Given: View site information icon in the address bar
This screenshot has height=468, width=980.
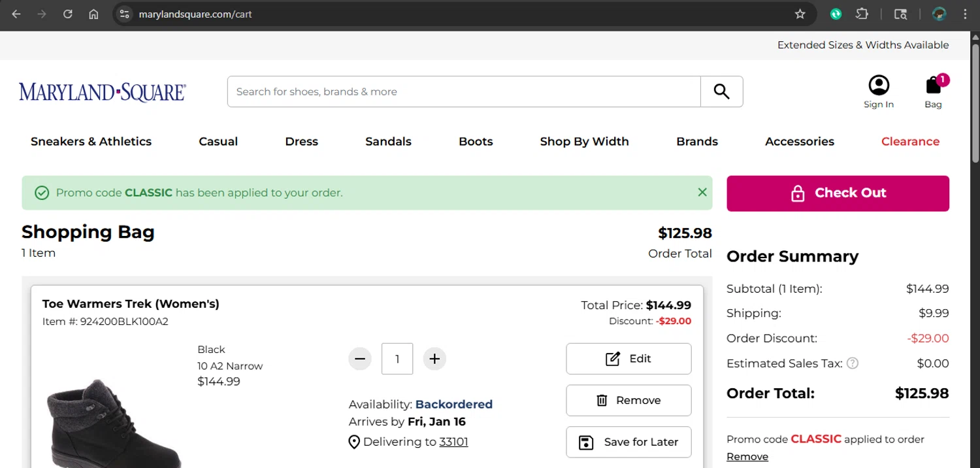Looking at the screenshot, I should coord(125,14).
